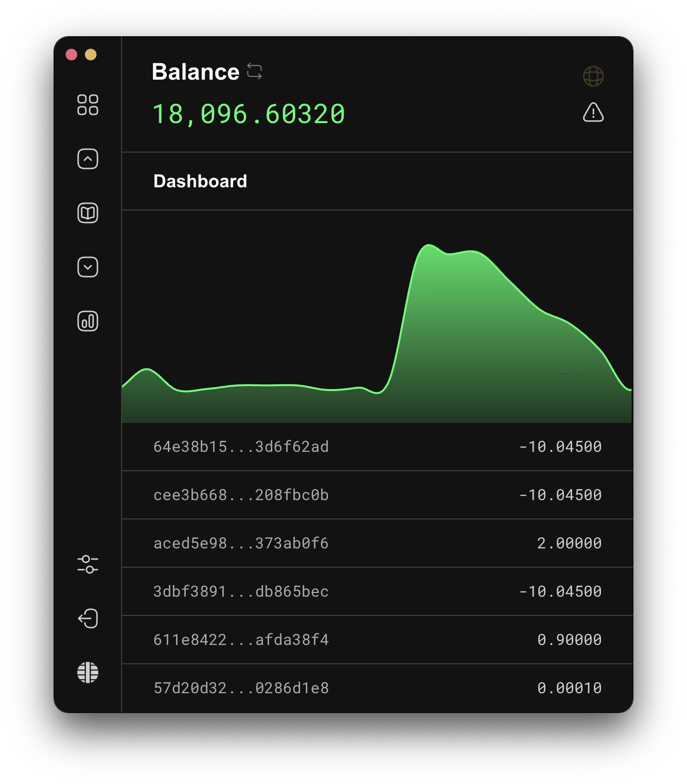Click the green balance amount 18,096.60320

248,114
